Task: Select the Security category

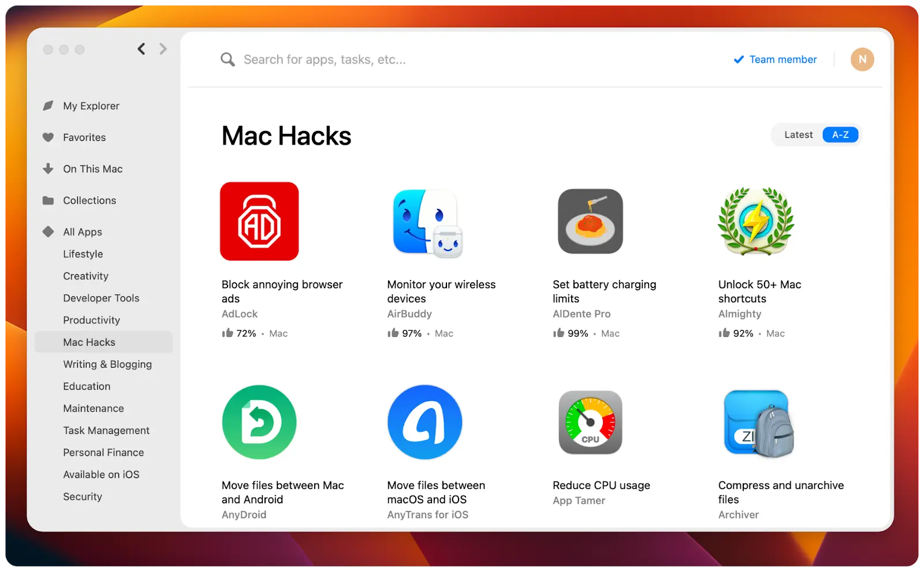Action: [83, 496]
